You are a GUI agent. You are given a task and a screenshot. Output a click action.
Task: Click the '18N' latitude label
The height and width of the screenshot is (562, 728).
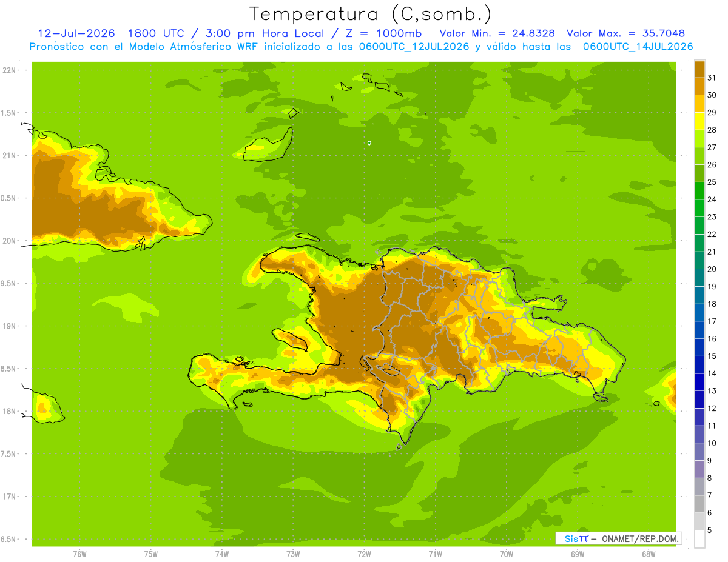(x=10, y=411)
